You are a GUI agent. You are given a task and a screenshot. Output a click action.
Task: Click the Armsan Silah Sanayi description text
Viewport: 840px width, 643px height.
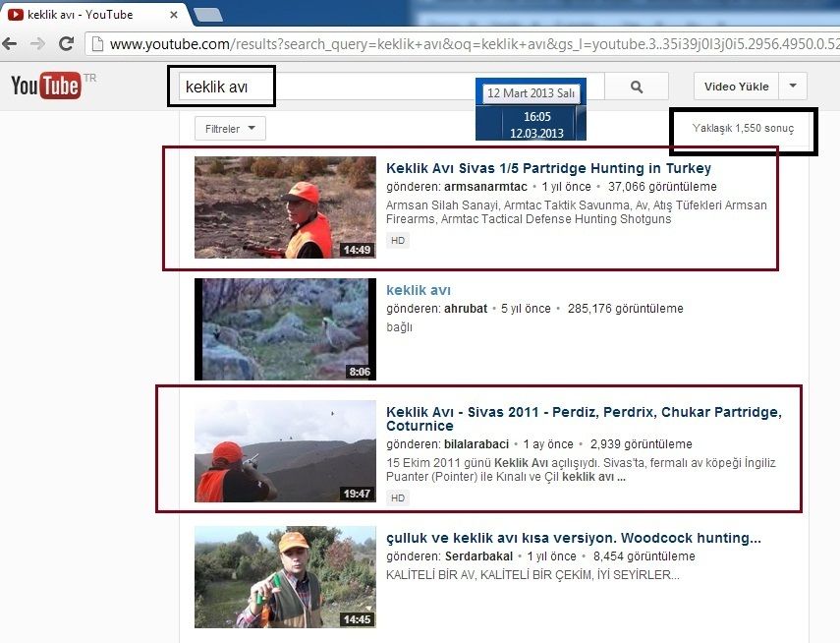click(x=577, y=211)
